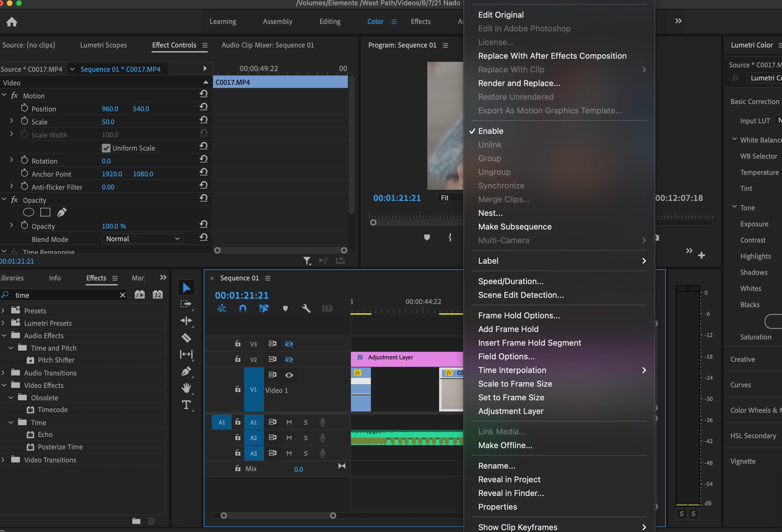Switch to the Editing workspace tab

click(x=330, y=21)
